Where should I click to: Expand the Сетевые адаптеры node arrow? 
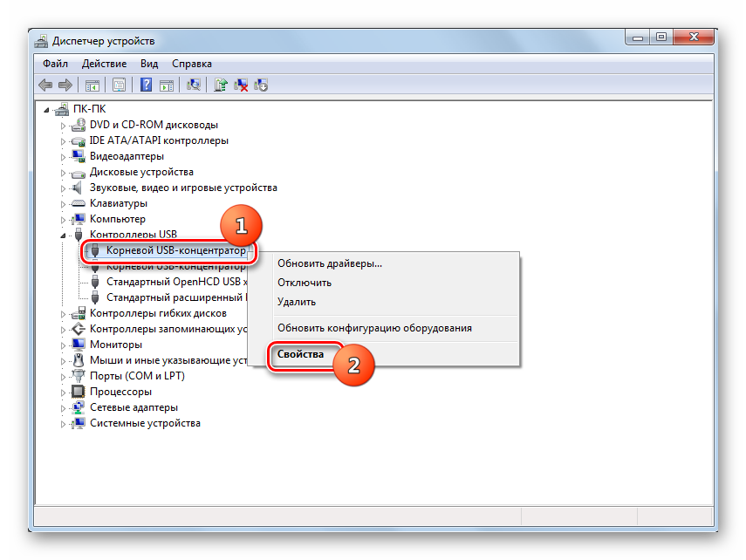pos(63,408)
